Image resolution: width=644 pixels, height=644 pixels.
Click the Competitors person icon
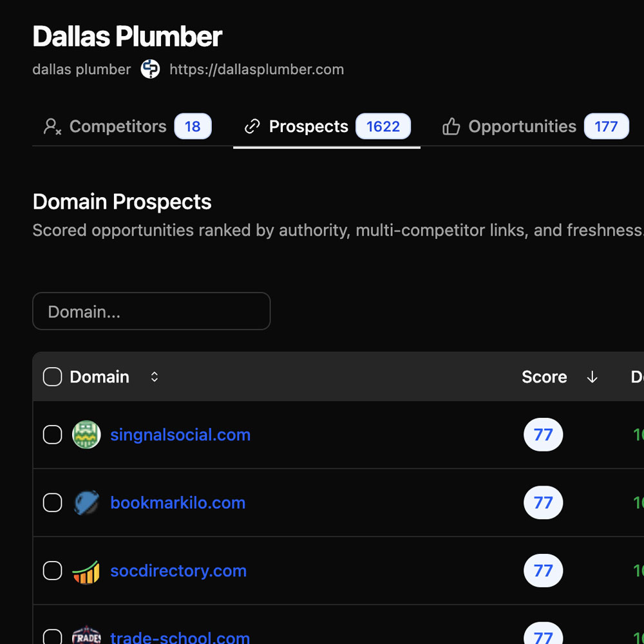click(52, 127)
